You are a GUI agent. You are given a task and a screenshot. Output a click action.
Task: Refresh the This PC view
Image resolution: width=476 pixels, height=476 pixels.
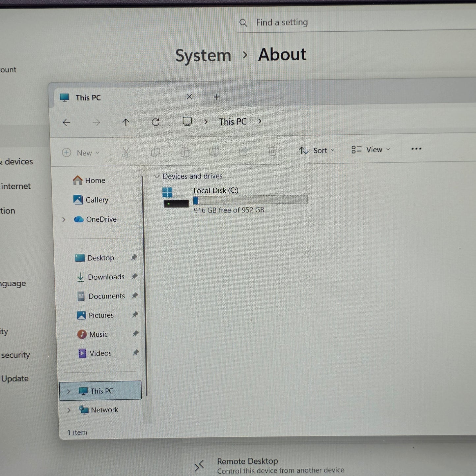coord(155,122)
